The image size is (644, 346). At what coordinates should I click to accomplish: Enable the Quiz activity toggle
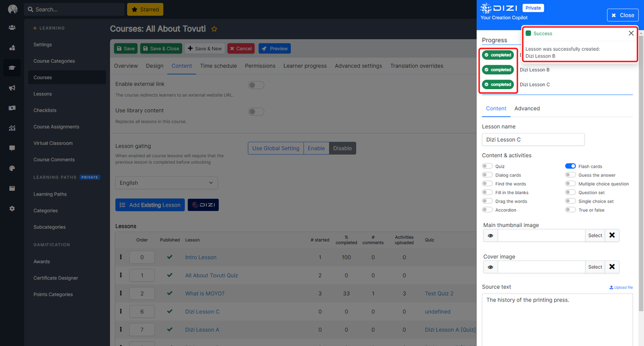click(487, 166)
